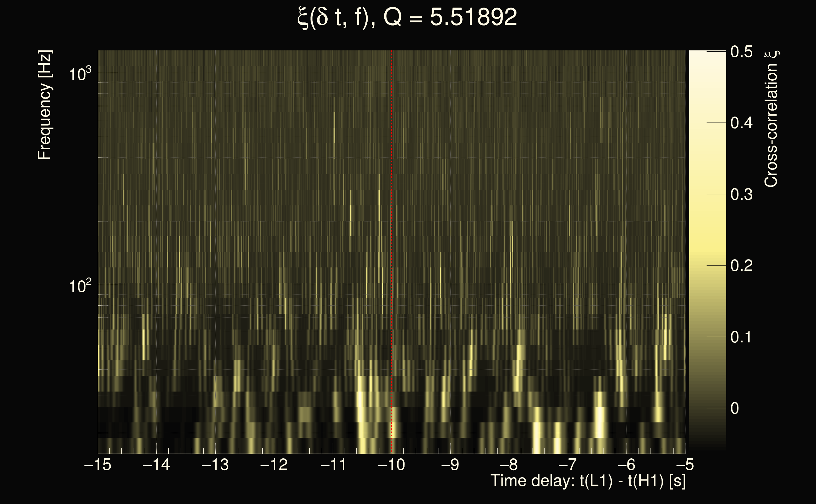Click the time delay x-axis title
Viewport: 816px width, 504px height.
[x=588, y=481]
